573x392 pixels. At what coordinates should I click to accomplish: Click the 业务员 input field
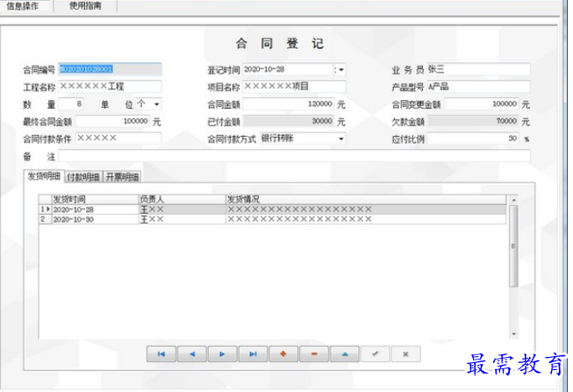point(479,69)
